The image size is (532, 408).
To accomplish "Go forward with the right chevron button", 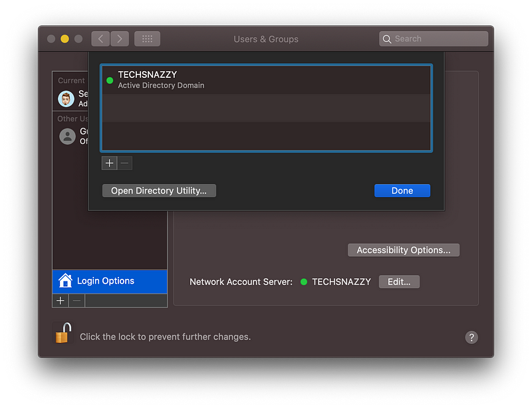I will (120, 39).
